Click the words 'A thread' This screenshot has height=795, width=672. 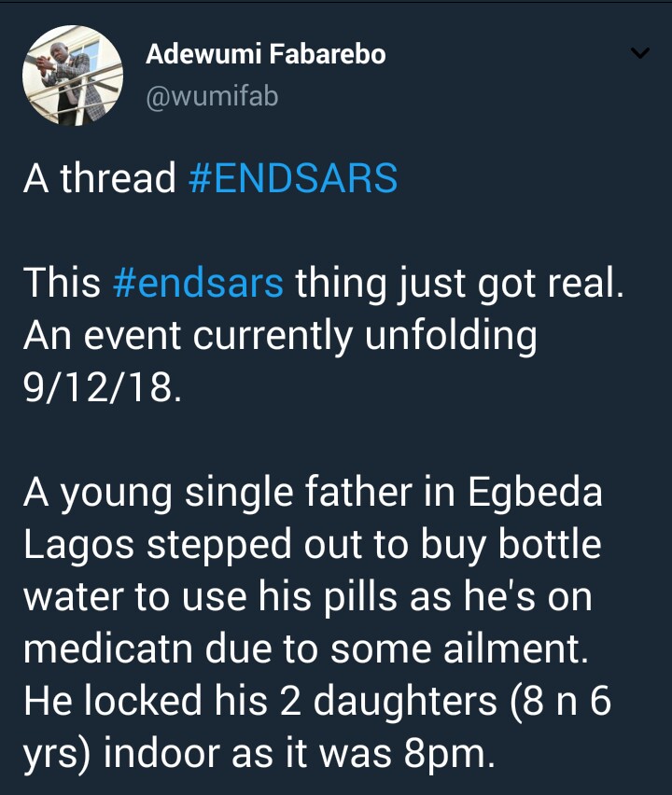click(99, 177)
